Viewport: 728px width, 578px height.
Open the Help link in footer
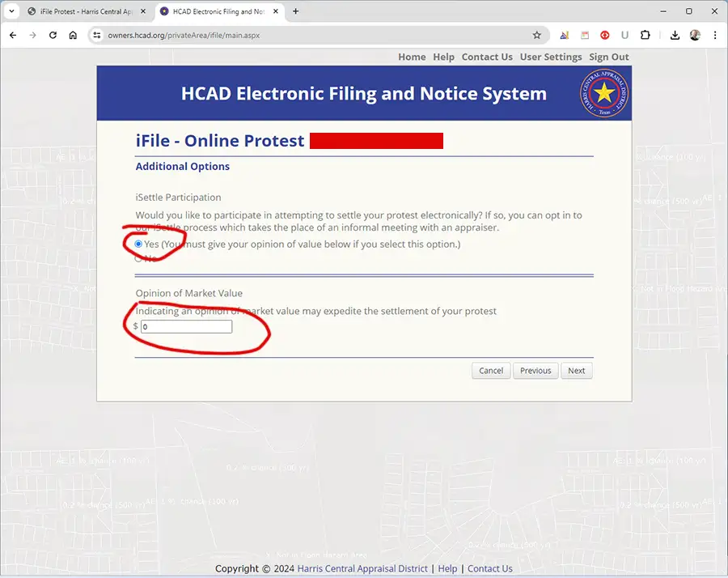[x=447, y=569]
